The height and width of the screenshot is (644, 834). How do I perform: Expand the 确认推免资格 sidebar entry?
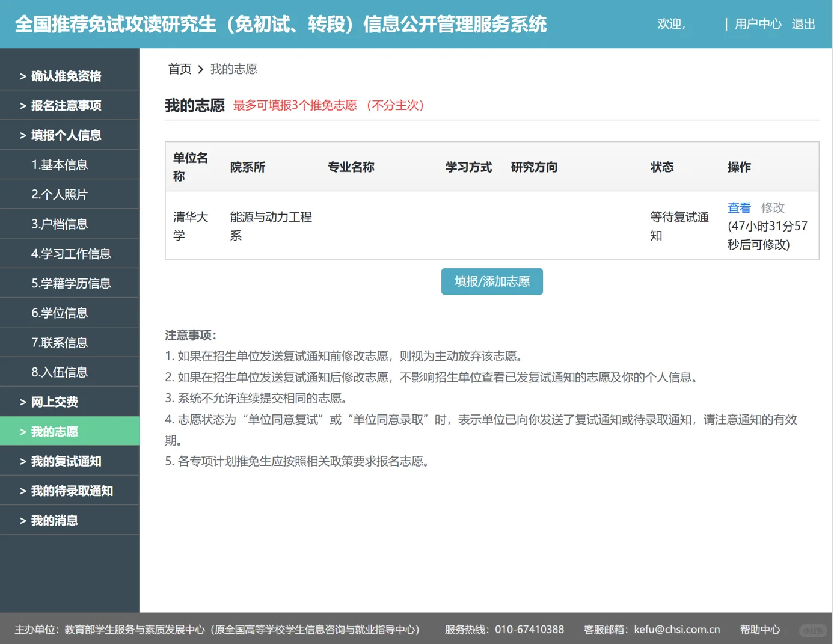tap(66, 76)
